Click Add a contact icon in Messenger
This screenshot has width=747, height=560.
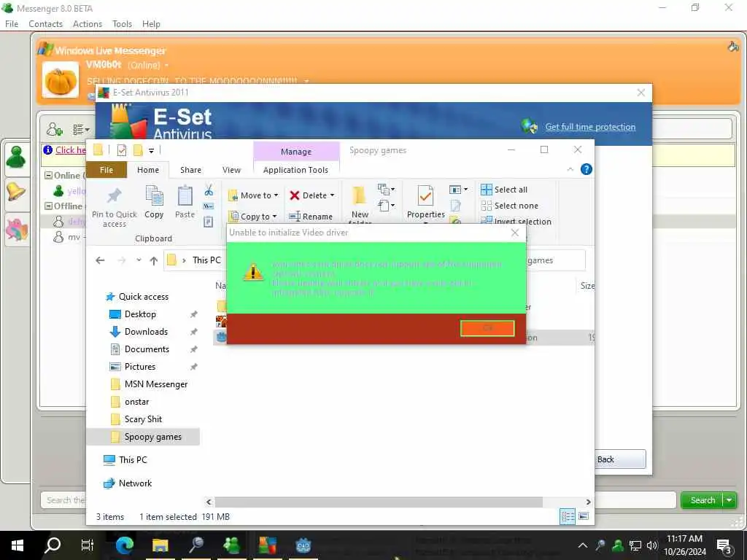pyautogui.click(x=55, y=129)
